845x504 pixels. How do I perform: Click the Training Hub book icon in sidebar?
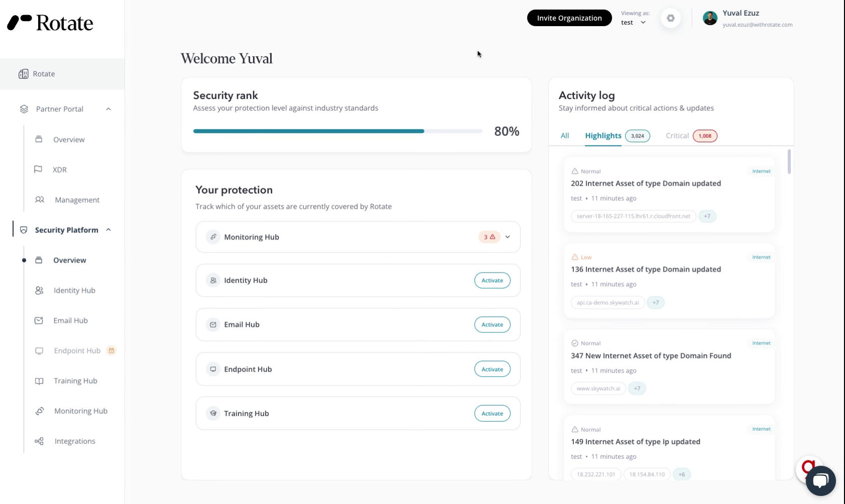39,381
